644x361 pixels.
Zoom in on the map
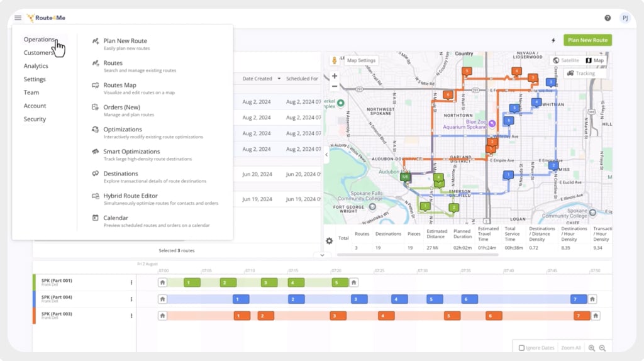335,76
